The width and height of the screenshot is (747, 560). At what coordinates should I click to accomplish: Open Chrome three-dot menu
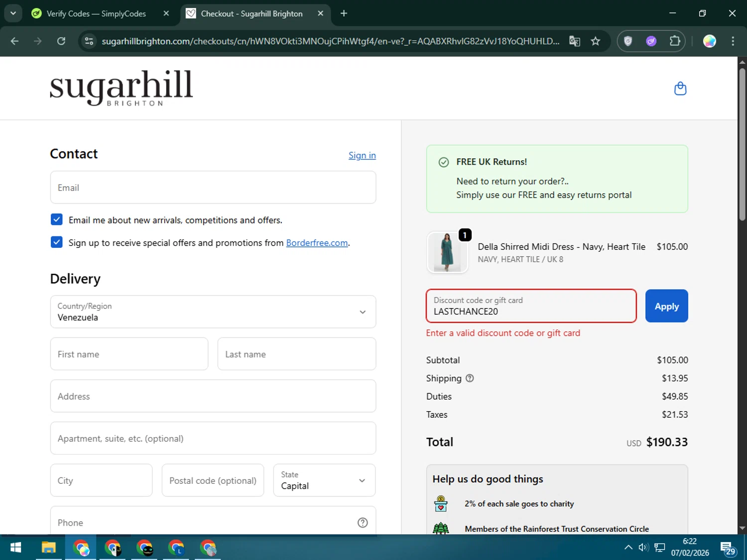(x=733, y=41)
